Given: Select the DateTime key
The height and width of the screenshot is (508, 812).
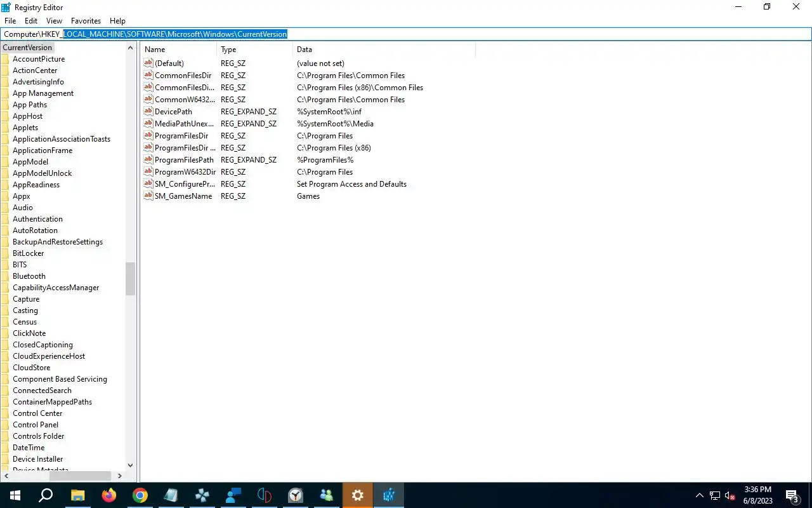Looking at the screenshot, I should (29, 448).
